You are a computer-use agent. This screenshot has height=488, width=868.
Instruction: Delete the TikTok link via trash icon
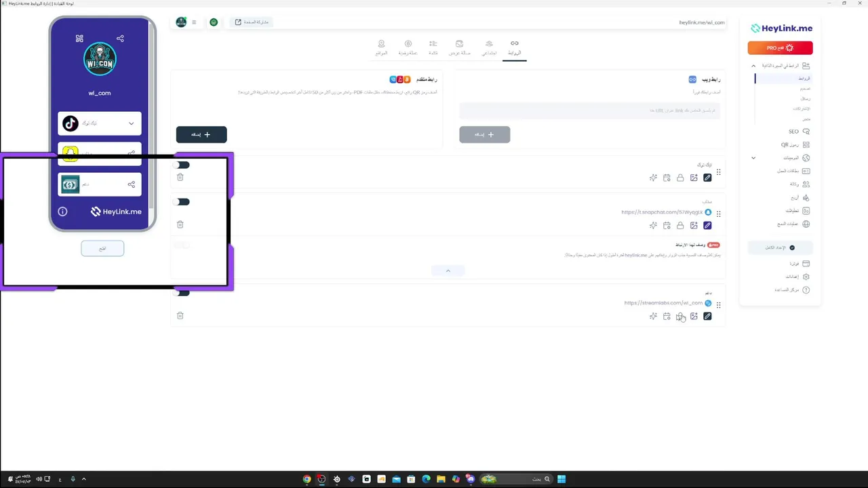(180, 177)
